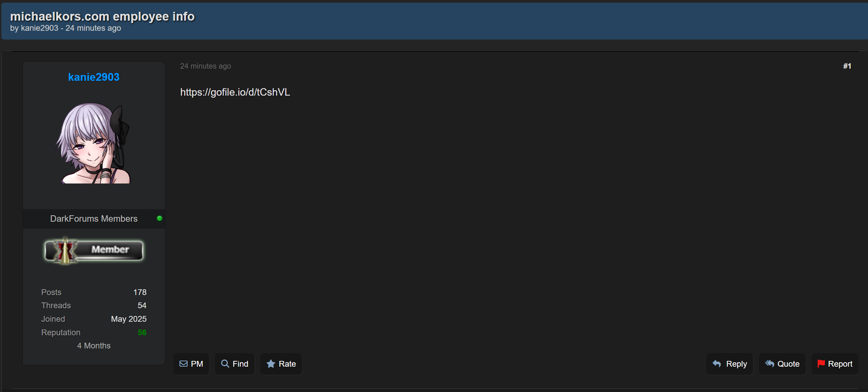Open the gofile.io download link
The image size is (868, 392).
(235, 92)
